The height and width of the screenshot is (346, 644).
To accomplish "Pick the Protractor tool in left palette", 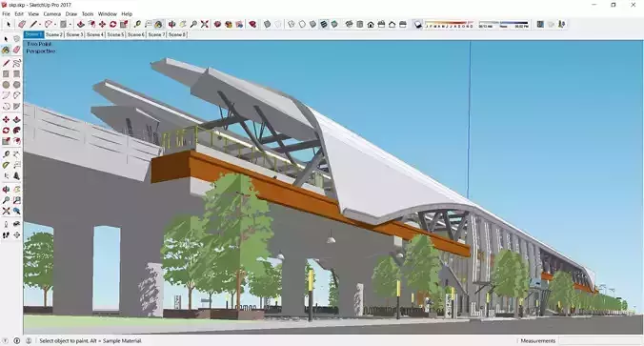I will [6, 165].
